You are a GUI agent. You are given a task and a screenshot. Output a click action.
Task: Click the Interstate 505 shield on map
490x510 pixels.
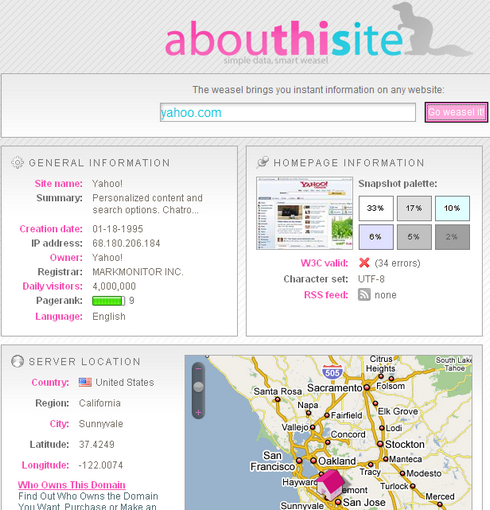pyautogui.click(x=332, y=372)
